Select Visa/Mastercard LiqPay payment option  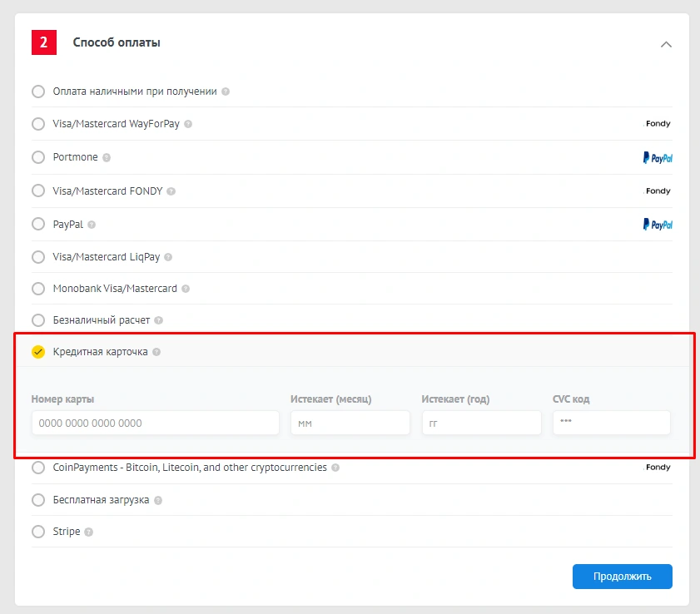click(x=38, y=258)
